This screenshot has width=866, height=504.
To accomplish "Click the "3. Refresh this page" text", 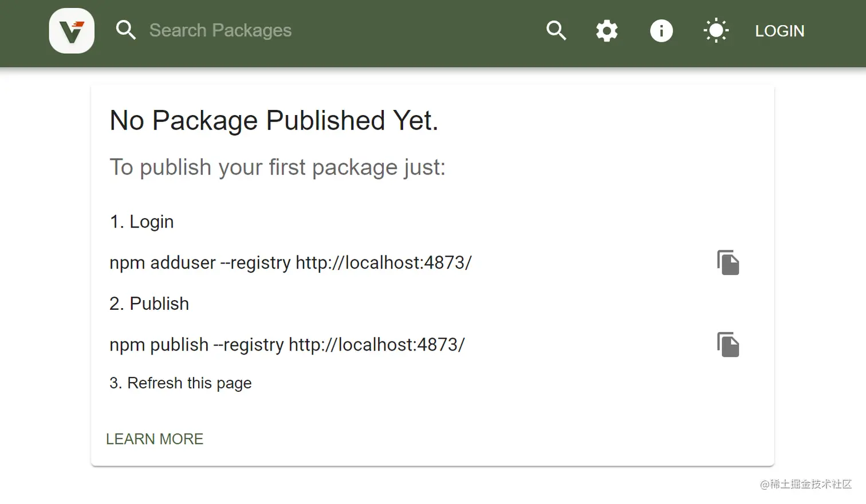I will click(180, 383).
